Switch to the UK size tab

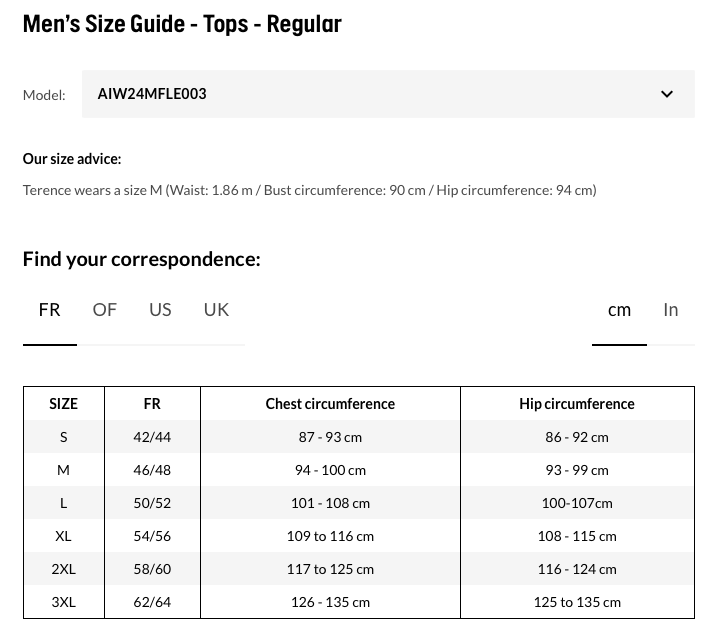click(x=216, y=310)
